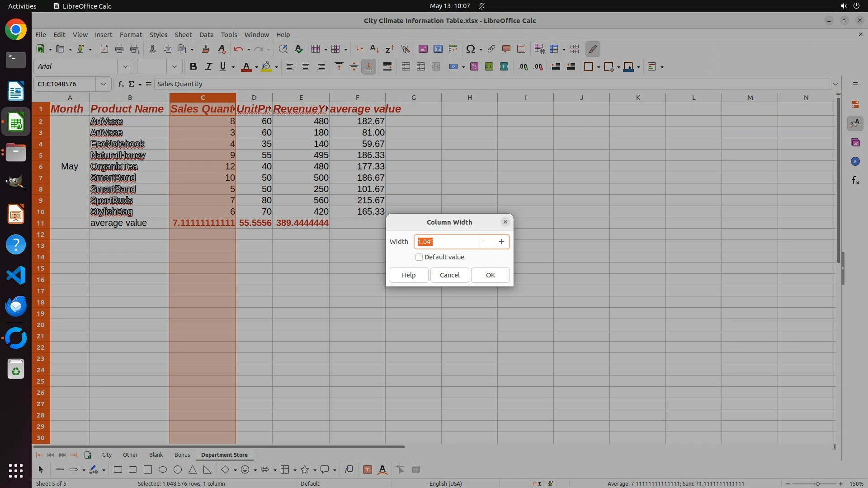Click the Wrap Text icon
The height and width of the screenshot is (488, 868).
click(x=387, y=67)
